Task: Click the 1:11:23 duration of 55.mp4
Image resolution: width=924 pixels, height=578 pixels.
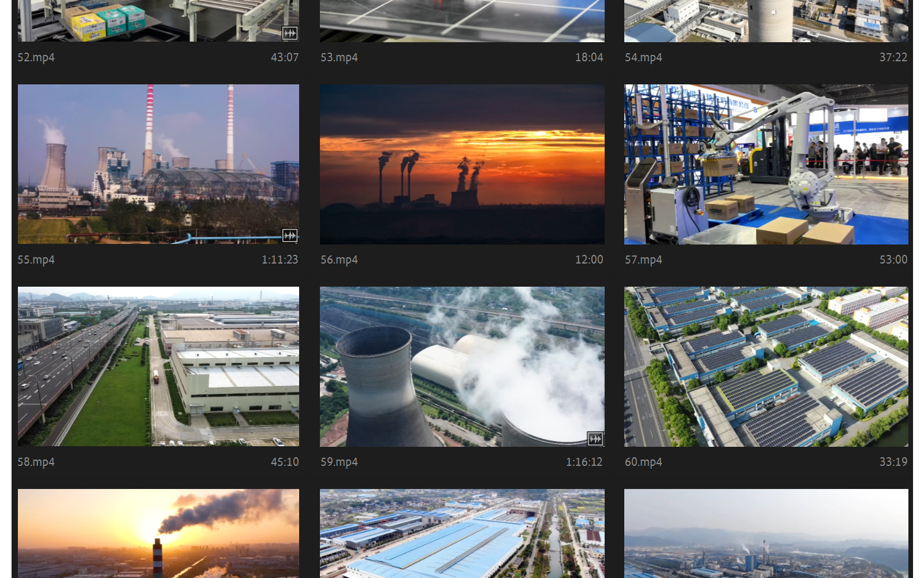Action: point(280,260)
